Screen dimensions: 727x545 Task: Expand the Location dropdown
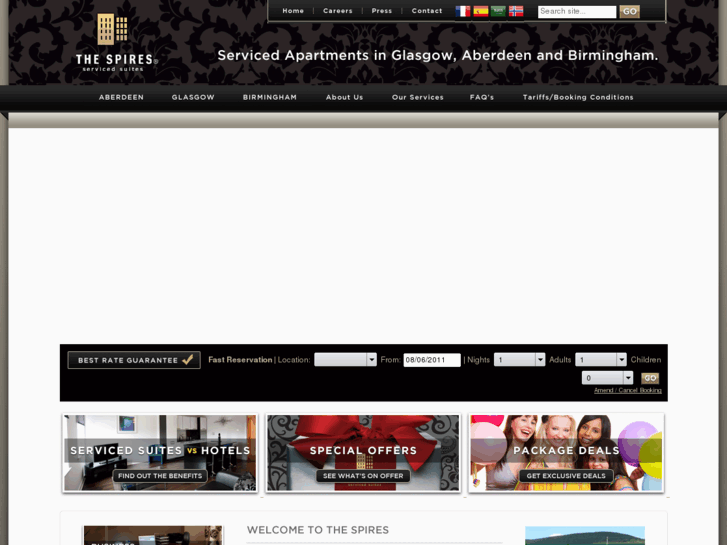click(345, 359)
